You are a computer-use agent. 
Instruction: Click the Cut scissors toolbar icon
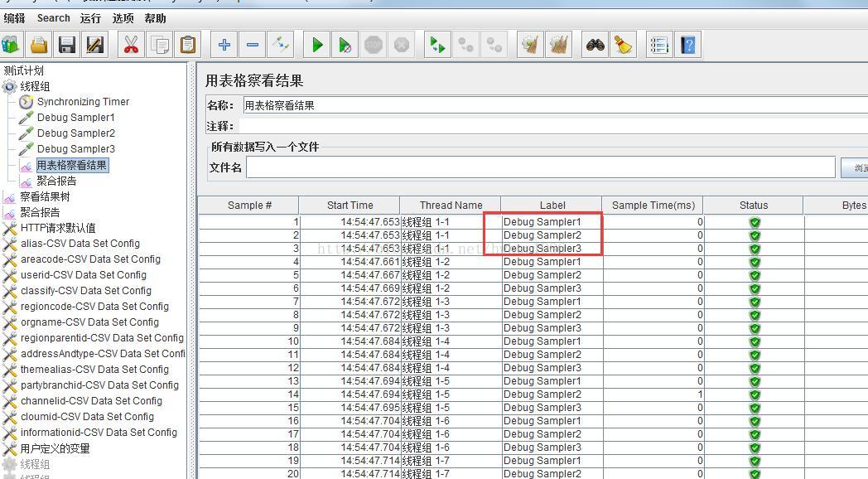(131, 45)
